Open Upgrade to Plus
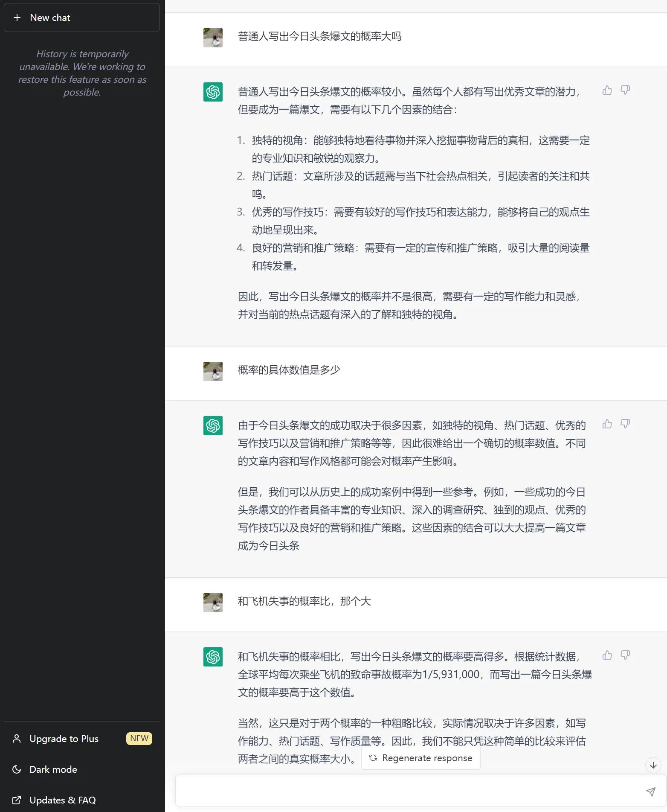The image size is (667, 812). (x=82, y=739)
